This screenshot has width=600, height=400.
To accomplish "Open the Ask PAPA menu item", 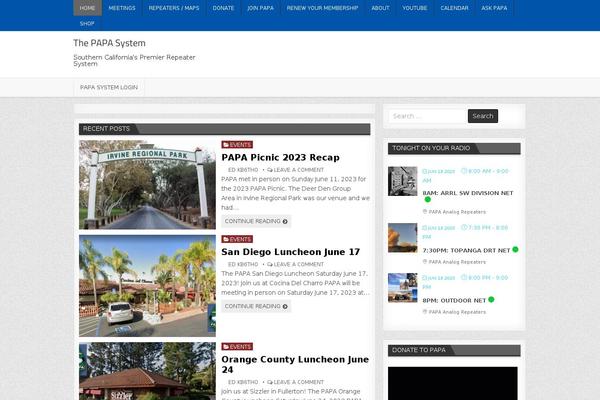I will coord(494,8).
